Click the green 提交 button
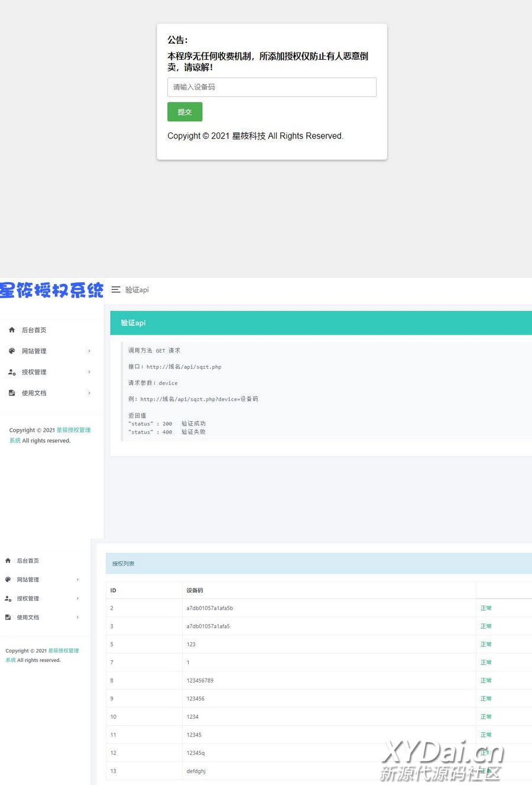 click(184, 112)
